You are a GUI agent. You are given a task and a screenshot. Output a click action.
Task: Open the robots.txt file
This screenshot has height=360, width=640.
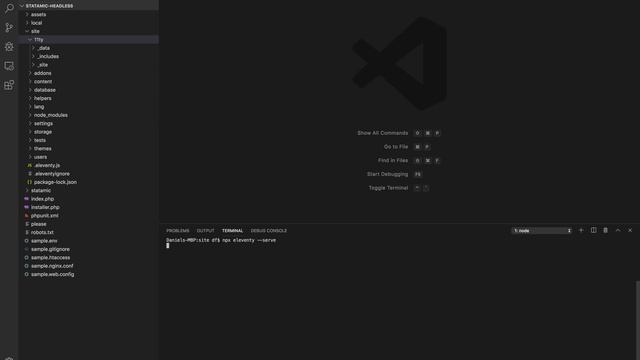89,232
